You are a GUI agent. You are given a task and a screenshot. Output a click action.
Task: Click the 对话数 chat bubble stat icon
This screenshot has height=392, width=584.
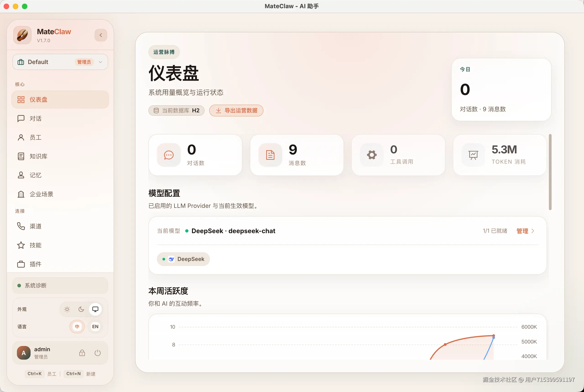tap(169, 155)
